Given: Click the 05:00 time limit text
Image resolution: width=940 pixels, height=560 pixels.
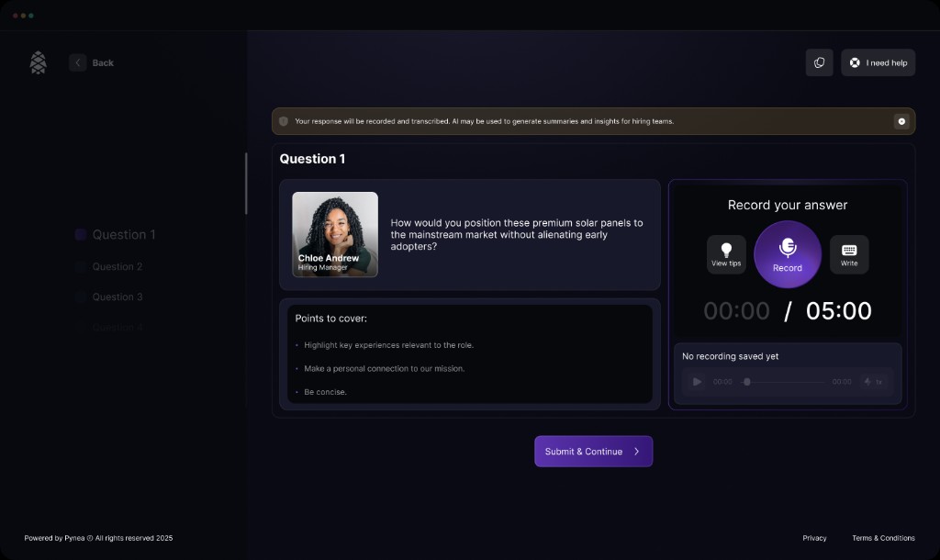Looking at the screenshot, I should pos(838,310).
